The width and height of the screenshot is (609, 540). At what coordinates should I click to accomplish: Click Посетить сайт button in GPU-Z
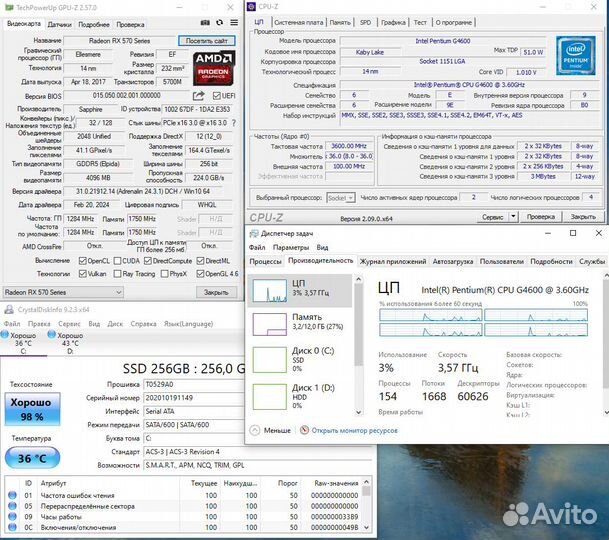point(207,41)
